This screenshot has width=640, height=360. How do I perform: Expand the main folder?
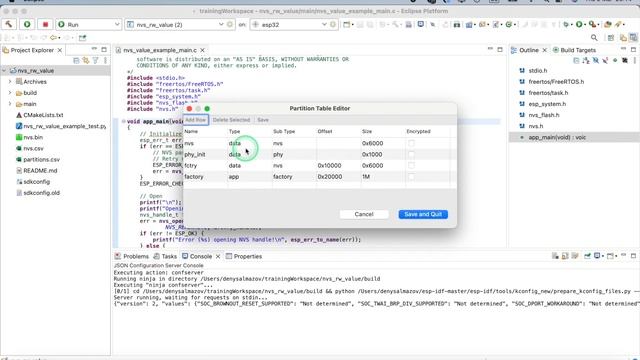[10, 104]
